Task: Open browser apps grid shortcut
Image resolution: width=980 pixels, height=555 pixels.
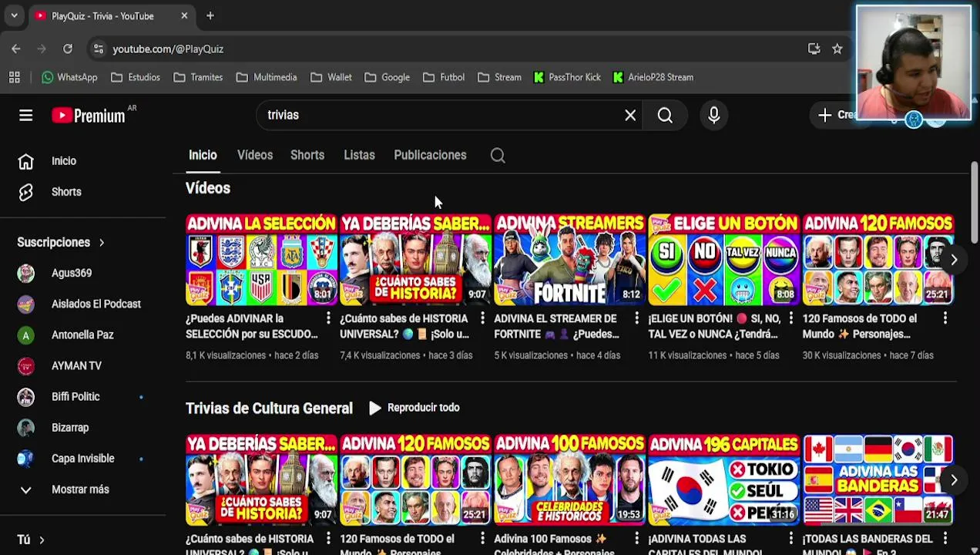Action: click(14, 77)
